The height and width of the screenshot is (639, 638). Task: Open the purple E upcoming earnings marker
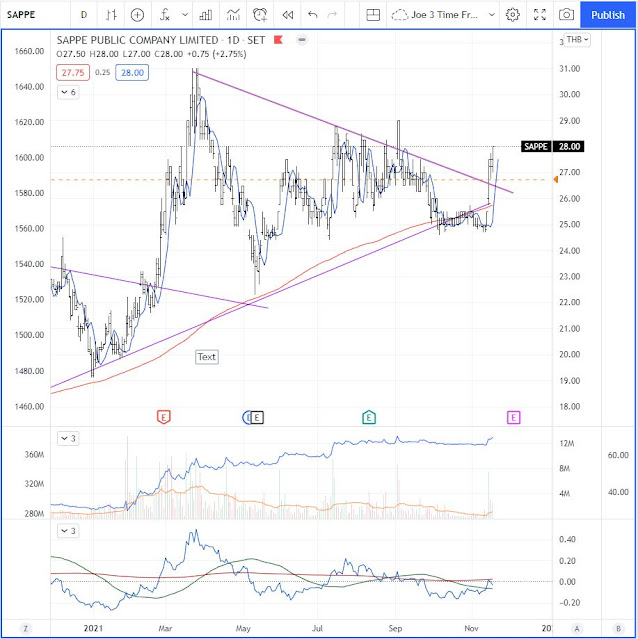[x=513, y=417]
